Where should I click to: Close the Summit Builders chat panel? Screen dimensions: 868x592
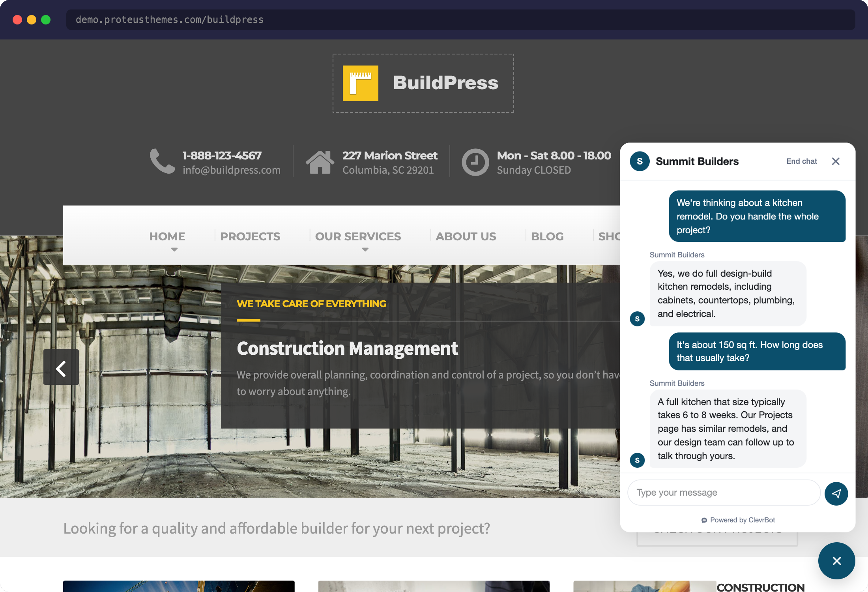pyautogui.click(x=836, y=161)
